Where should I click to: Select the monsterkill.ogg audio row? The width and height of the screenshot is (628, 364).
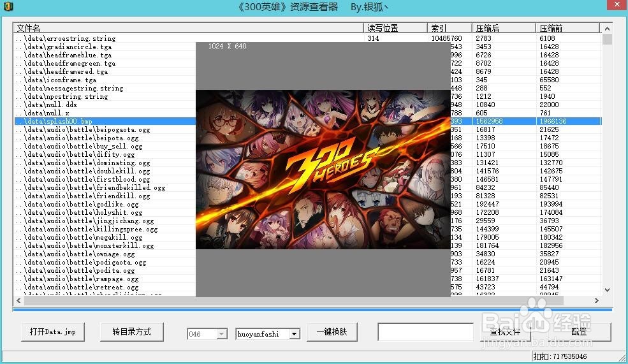307,246
